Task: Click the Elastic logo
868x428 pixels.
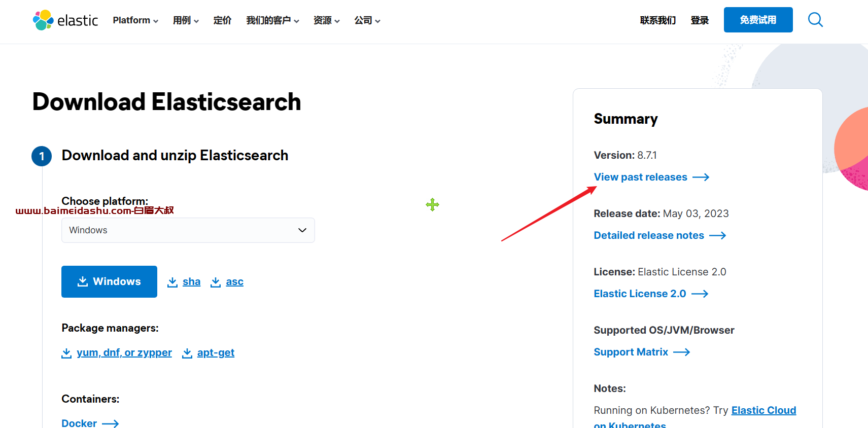Action: point(65,20)
